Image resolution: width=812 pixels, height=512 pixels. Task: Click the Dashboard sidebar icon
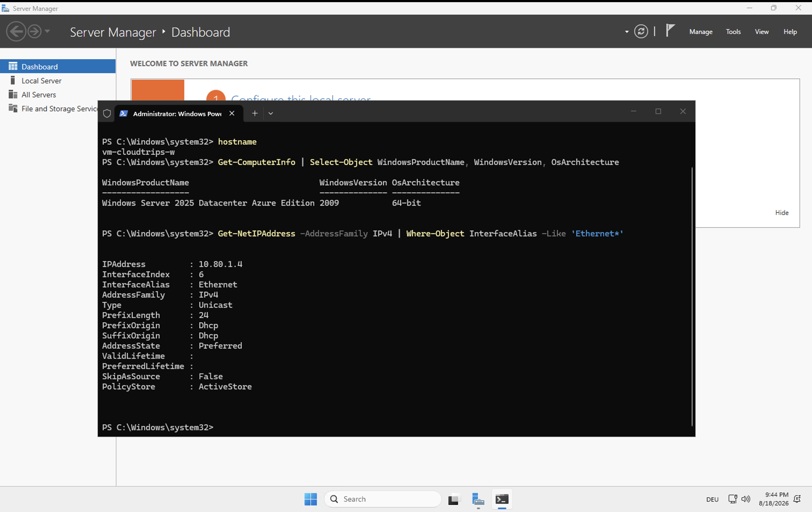pos(13,66)
